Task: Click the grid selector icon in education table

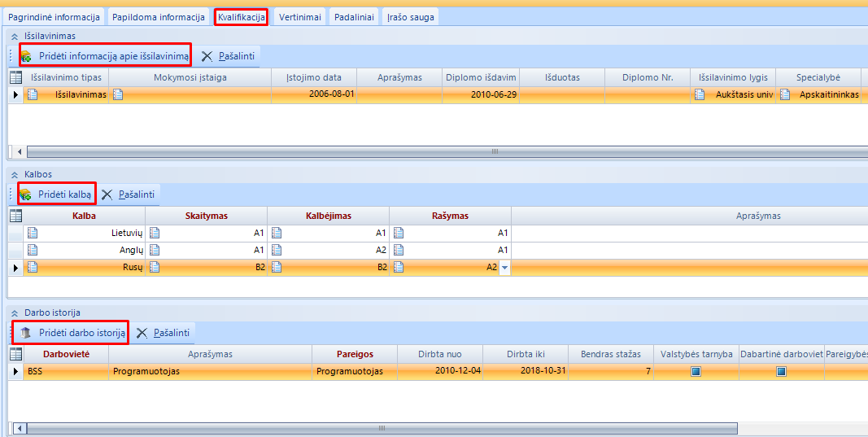Action: click(x=15, y=77)
